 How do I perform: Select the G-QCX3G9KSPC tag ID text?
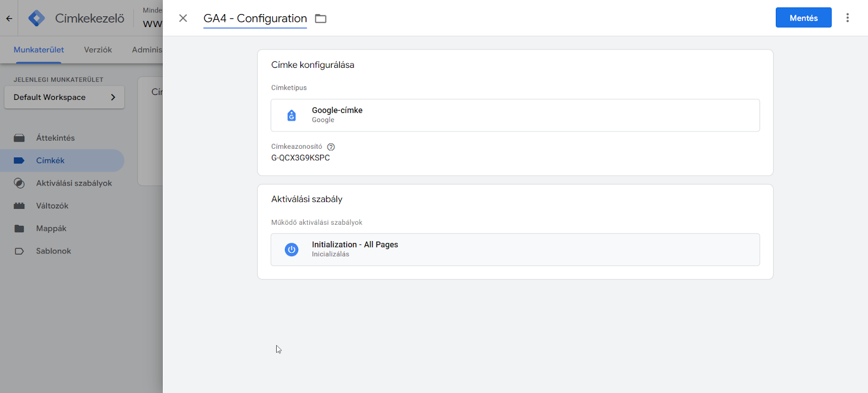coord(301,158)
